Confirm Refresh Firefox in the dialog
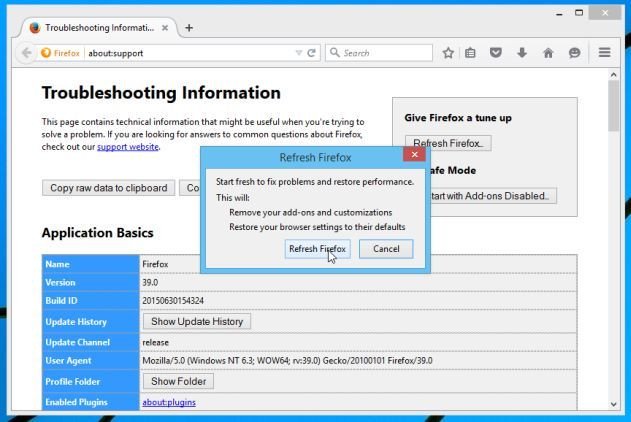Viewport: 631px width, 422px height. 317,249
